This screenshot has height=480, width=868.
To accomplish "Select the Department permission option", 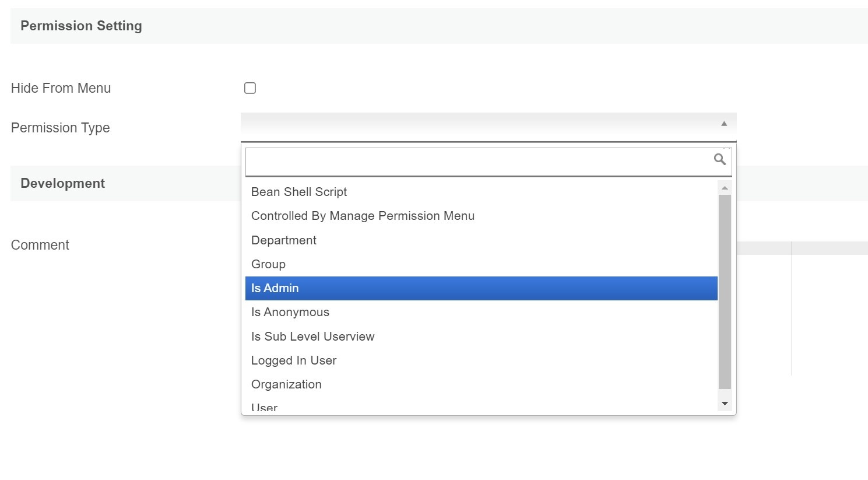I will click(284, 240).
